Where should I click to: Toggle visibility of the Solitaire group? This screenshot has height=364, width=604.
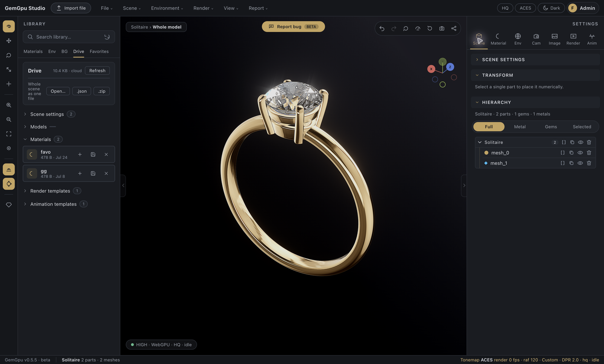tap(581, 142)
